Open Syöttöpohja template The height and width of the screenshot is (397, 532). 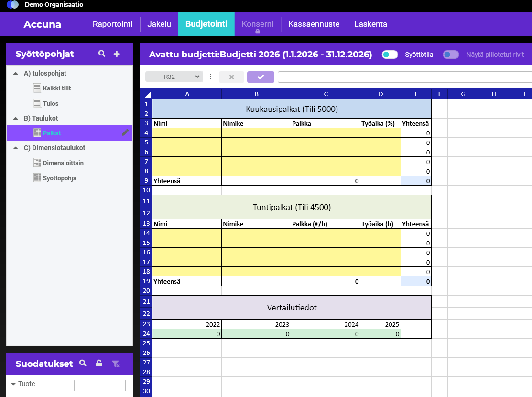click(60, 178)
